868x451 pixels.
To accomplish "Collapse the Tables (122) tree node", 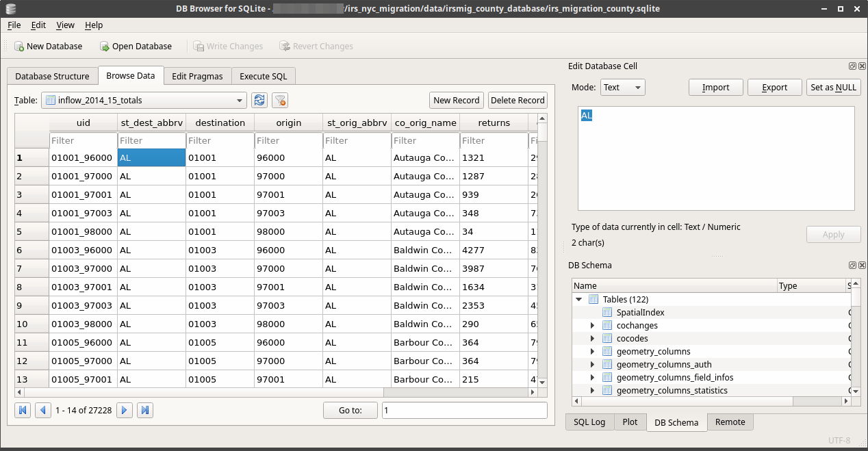I will point(579,299).
